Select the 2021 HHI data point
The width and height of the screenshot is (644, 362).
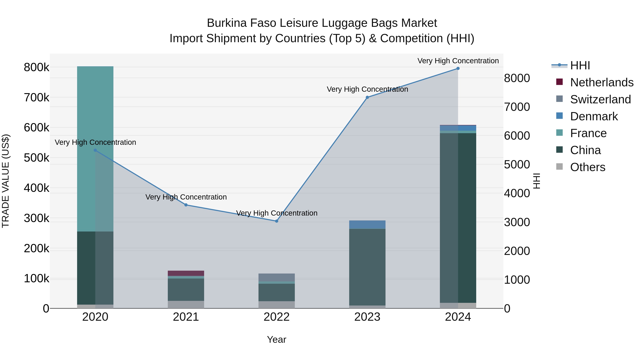point(186,205)
